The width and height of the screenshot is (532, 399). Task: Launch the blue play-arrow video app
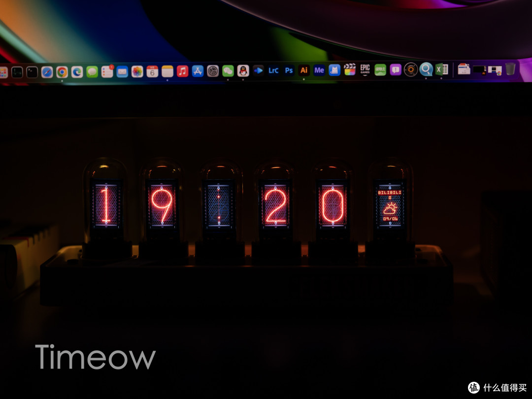coord(258,70)
